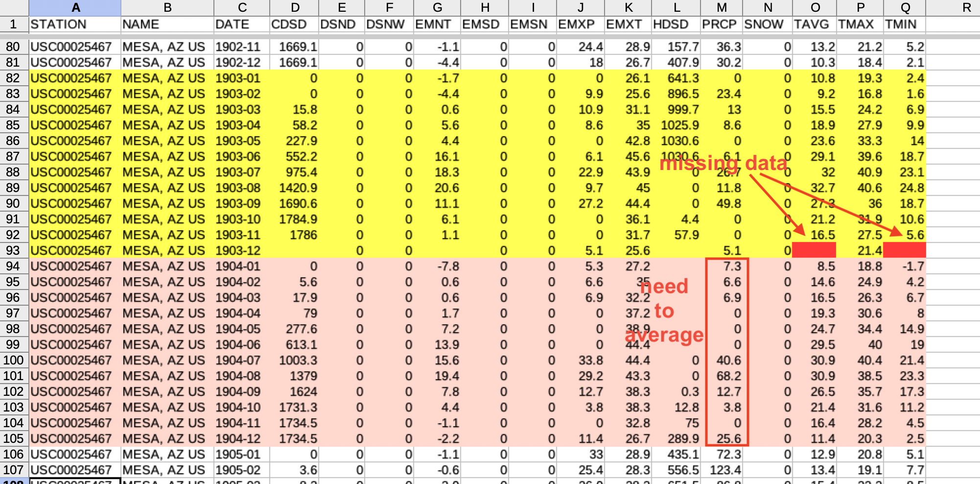Click the DATE header cell
Image resolution: width=980 pixels, height=484 pixels.
(242, 24)
